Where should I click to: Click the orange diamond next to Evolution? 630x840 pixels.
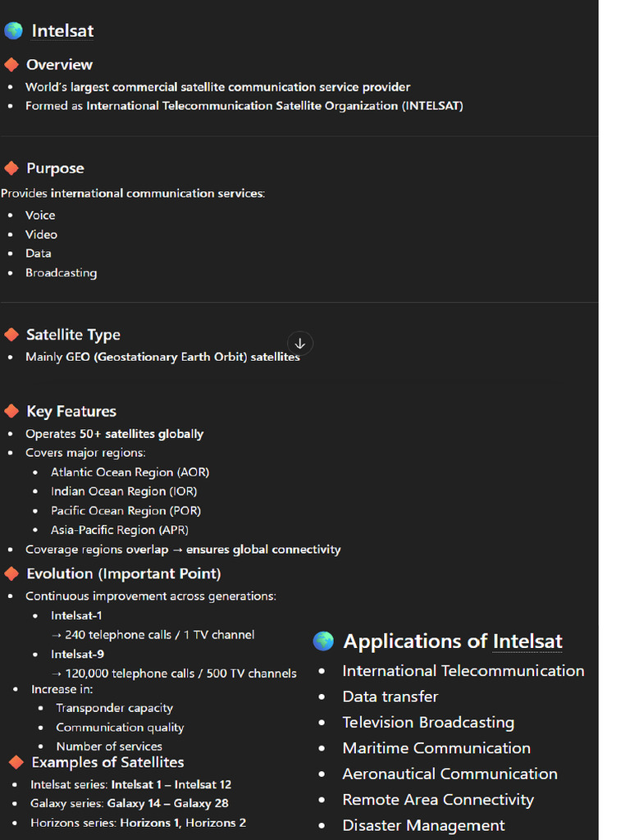click(11, 573)
